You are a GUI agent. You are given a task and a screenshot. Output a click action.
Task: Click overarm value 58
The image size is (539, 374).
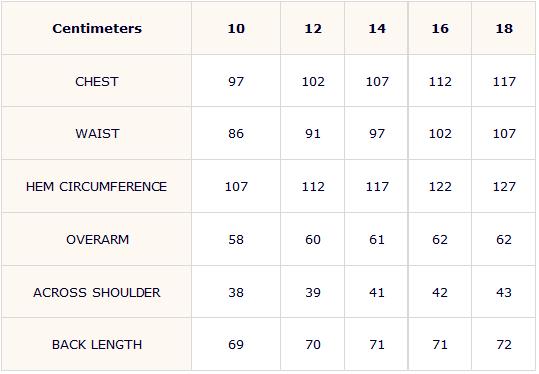pos(236,240)
